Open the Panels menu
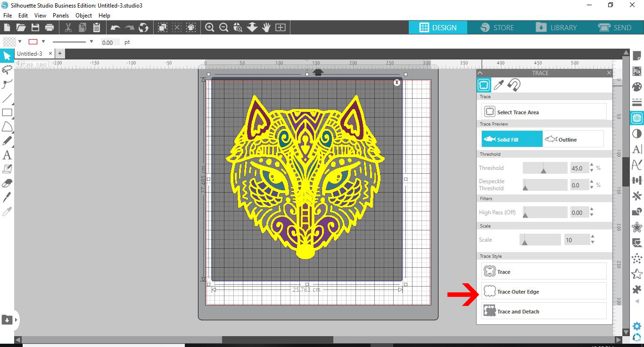The image size is (644, 347). [x=61, y=15]
